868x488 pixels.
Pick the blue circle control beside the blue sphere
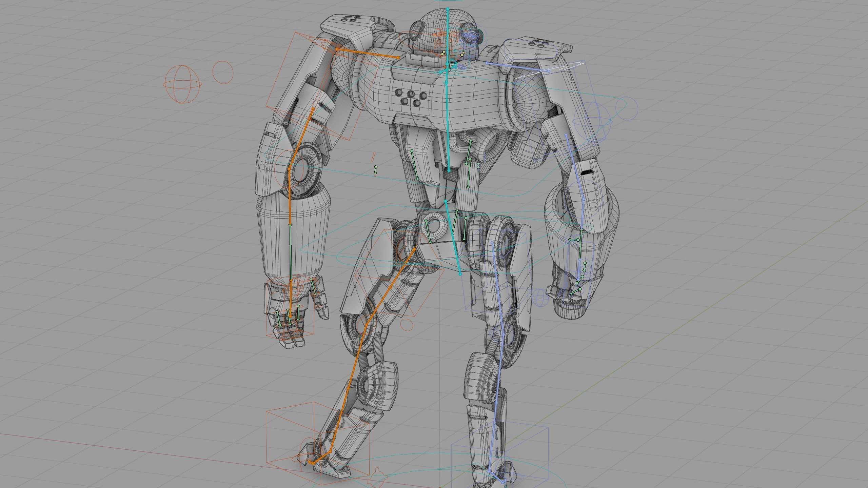click(627, 108)
